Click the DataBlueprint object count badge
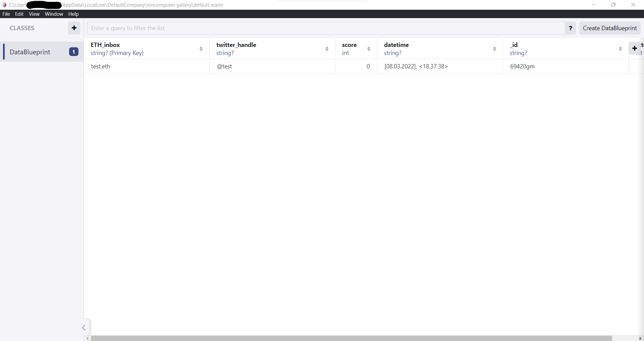This screenshot has height=341, width=644. point(74,52)
